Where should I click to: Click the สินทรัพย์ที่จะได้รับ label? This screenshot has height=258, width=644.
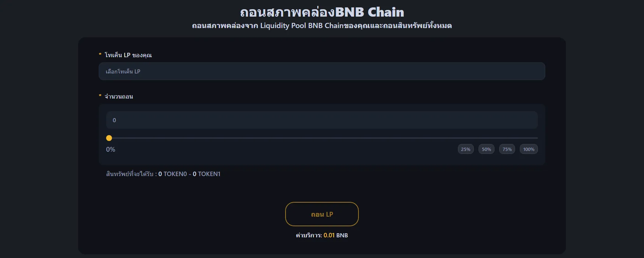pyautogui.click(x=130, y=174)
